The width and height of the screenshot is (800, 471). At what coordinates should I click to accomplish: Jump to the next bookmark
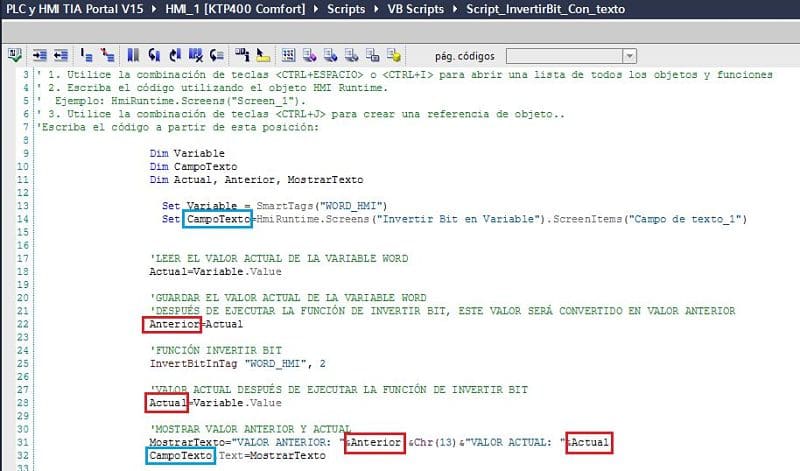[x=175, y=55]
